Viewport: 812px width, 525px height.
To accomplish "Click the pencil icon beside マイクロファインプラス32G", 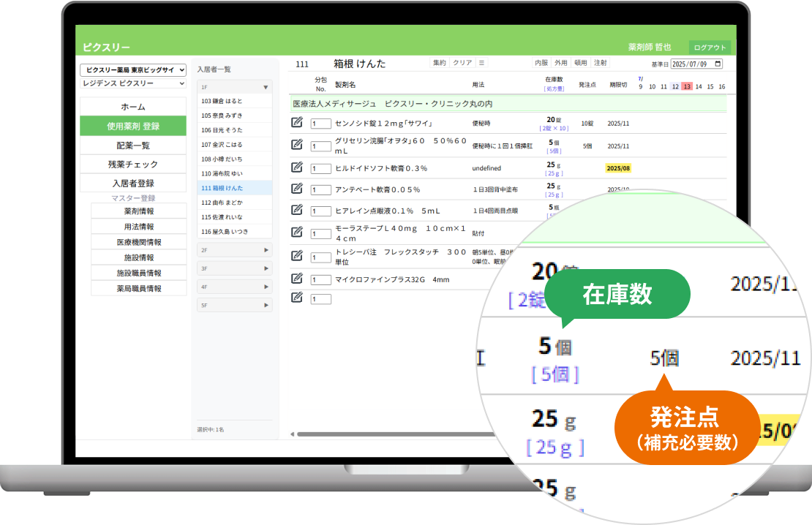I will [x=296, y=276].
